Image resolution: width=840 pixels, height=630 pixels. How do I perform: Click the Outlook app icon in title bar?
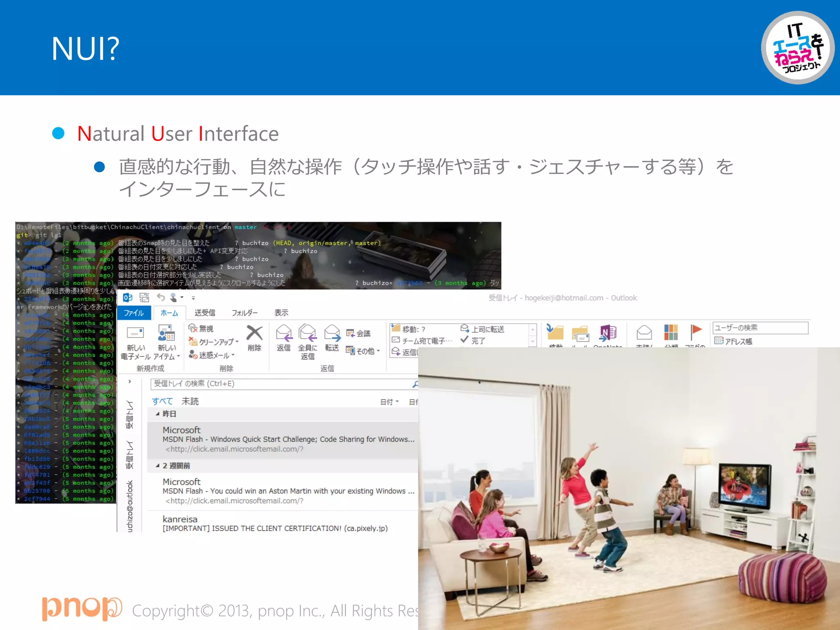coord(128,297)
